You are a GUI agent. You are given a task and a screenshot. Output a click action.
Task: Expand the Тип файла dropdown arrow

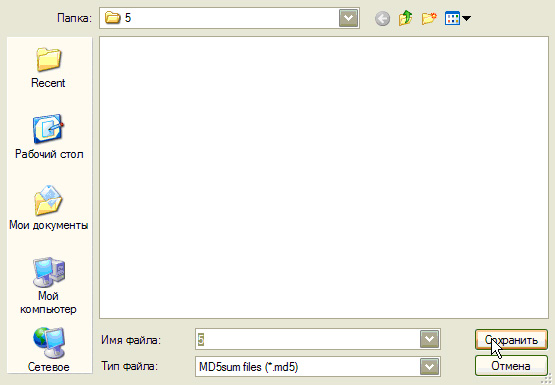click(x=429, y=367)
